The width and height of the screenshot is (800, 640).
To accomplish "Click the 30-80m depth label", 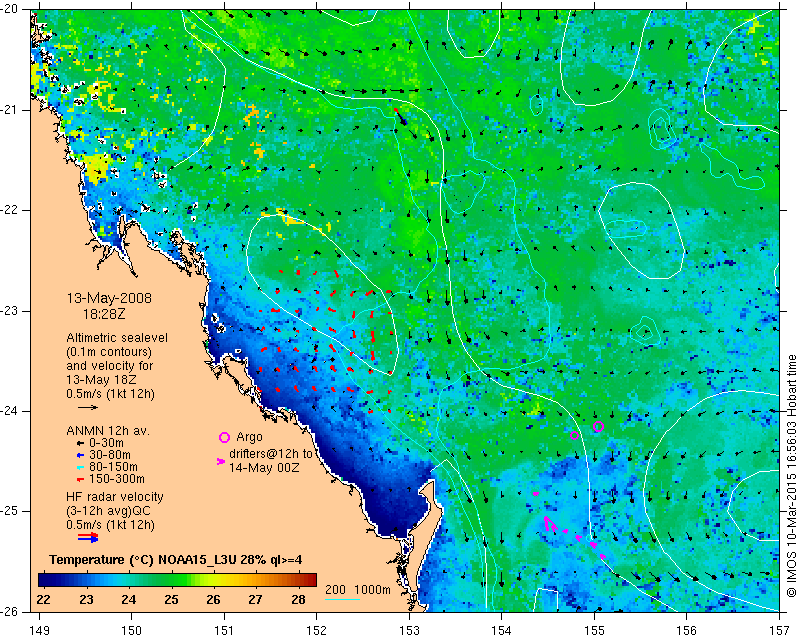I will coord(110,455).
